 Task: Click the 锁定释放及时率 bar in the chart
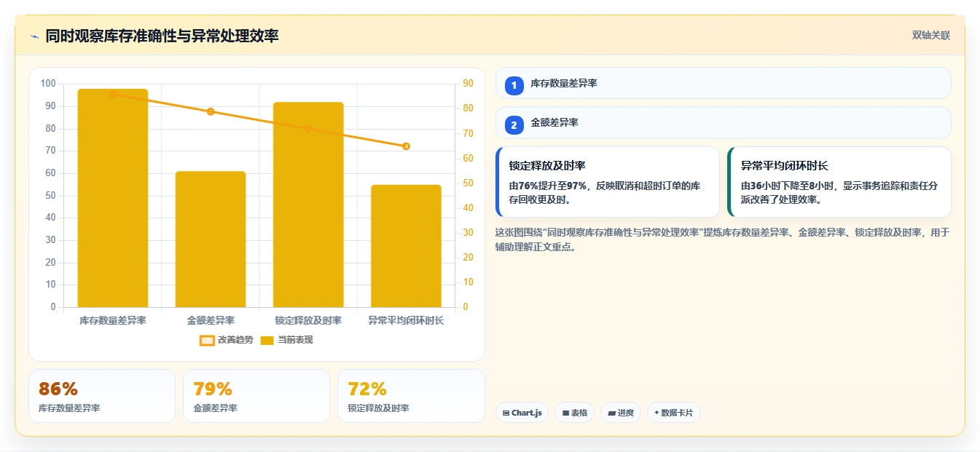(308, 205)
